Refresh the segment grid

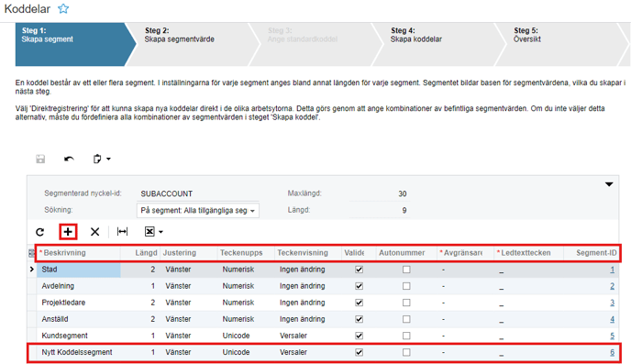(39, 232)
